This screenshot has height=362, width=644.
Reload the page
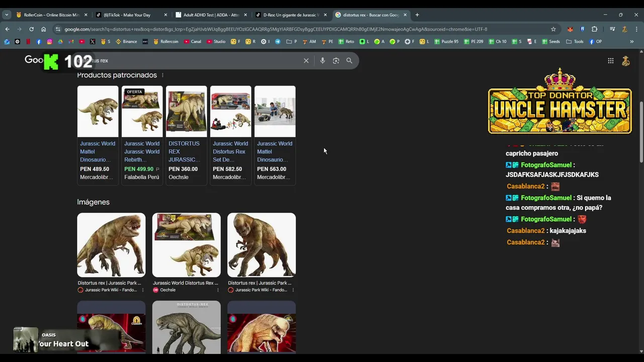[x=31, y=29]
